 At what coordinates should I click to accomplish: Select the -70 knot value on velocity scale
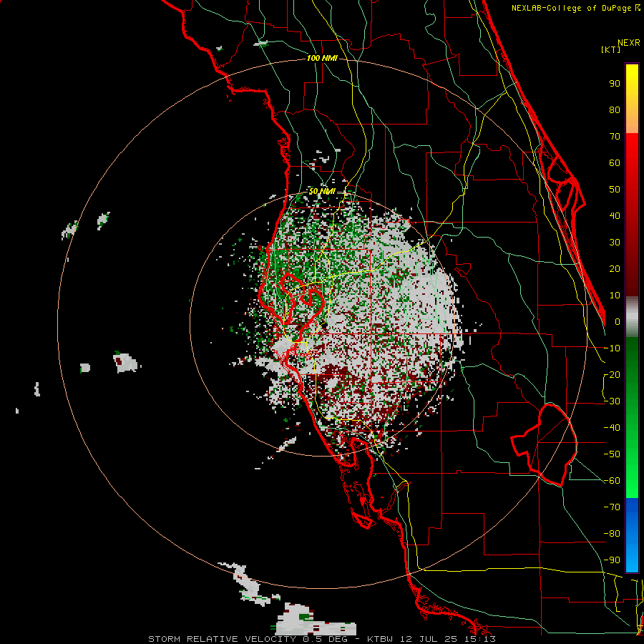pyautogui.click(x=612, y=507)
